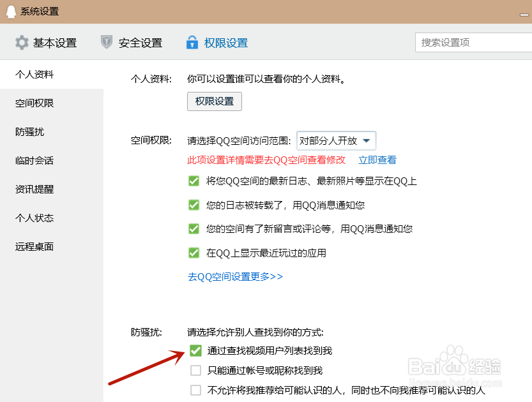Click the 请选择QQ空间访问范围 label

point(239,140)
